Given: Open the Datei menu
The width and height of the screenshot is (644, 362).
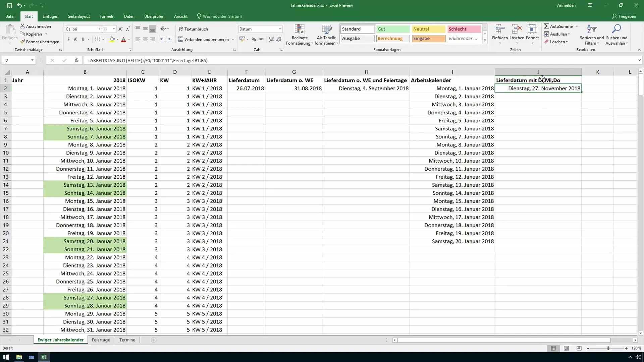Looking at the screenshot, I should (x=10, y=16).
